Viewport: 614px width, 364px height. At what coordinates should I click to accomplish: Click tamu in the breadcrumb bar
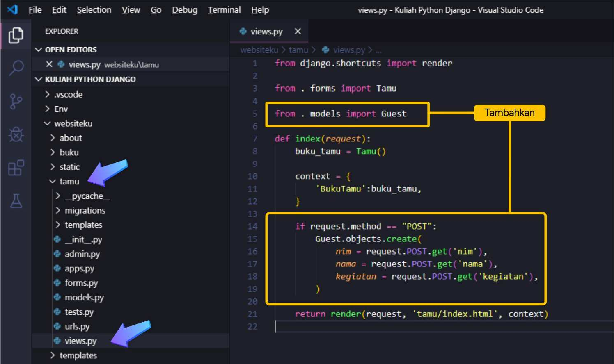point(298,50)
